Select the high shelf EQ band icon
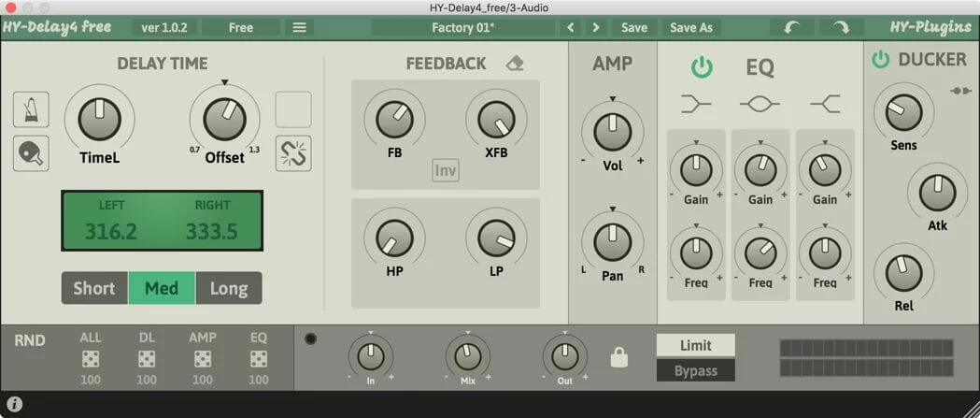Image resolution: width=980 pixels, height=418 pixels. point(824,105)
